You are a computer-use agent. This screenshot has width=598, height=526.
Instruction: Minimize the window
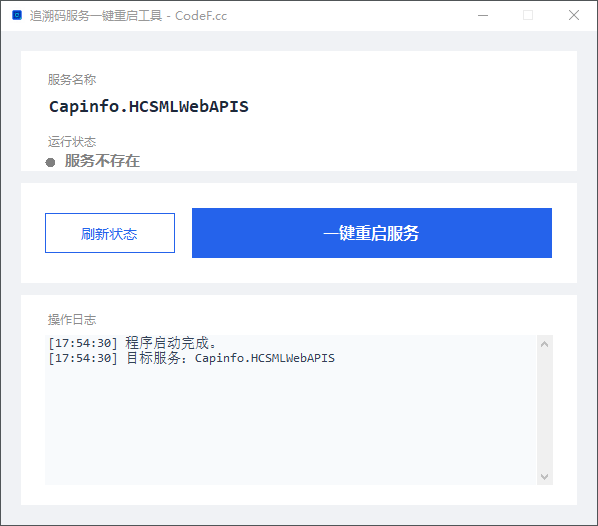tap(483, 15)
